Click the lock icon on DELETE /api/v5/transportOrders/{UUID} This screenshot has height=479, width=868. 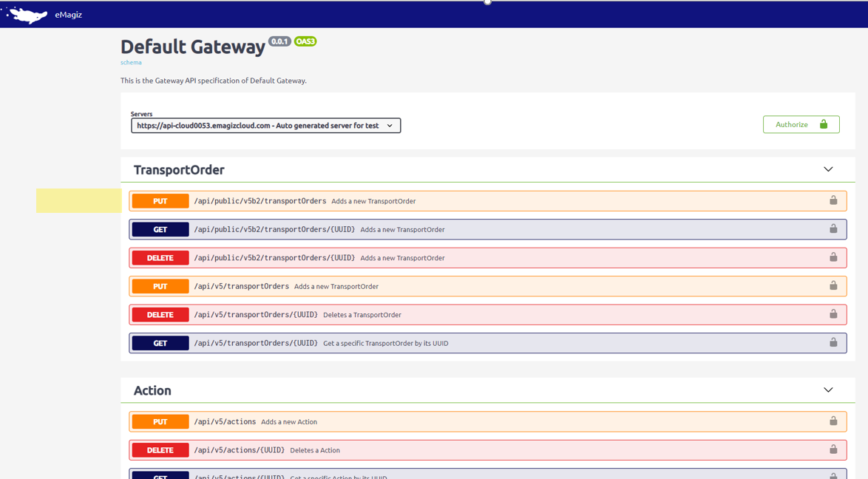pos(834,314)
